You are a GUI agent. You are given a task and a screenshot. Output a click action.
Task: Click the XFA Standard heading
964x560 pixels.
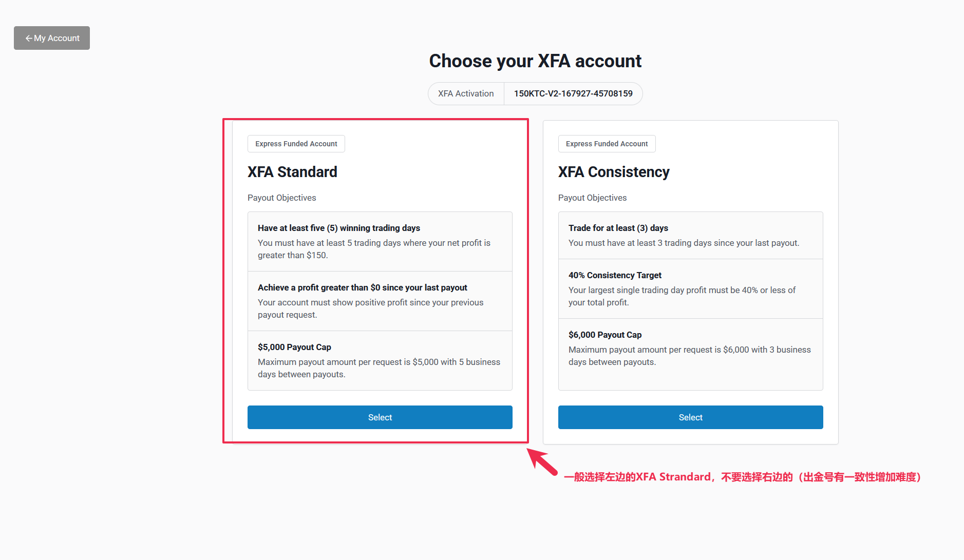(x=292, y=172)
